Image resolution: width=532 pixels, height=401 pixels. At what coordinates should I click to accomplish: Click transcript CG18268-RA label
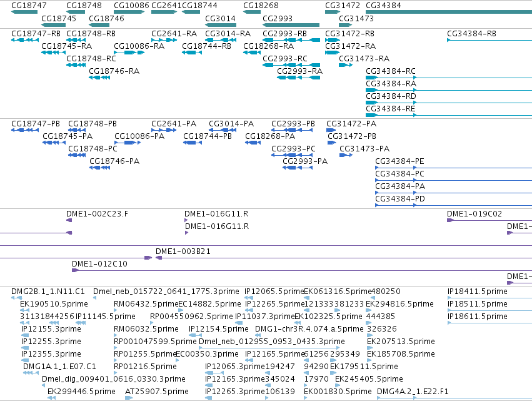click(269, 46)
